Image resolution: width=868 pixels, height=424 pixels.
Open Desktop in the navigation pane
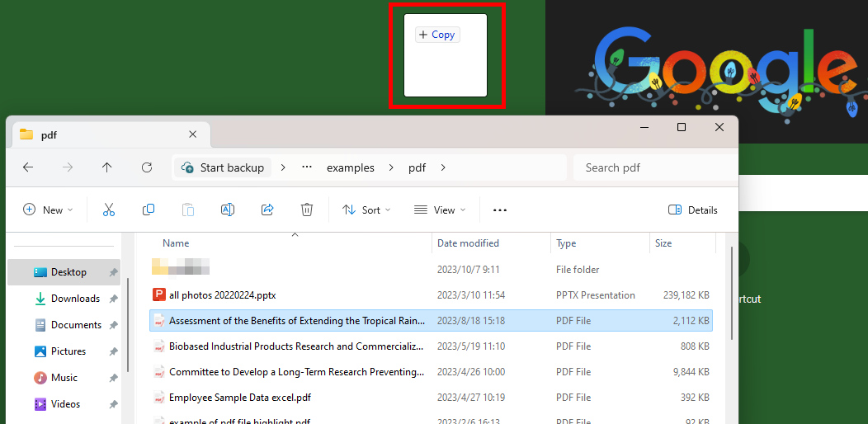[64, 272]
